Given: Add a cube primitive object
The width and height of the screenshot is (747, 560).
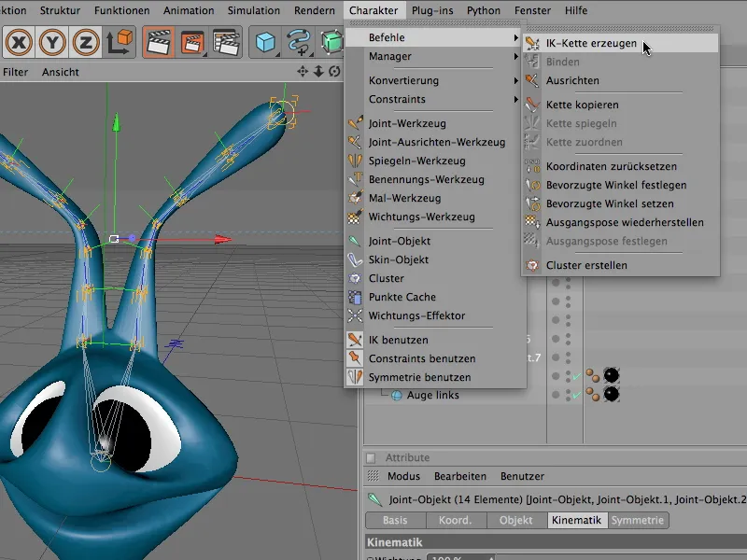Looking at the screenshot, I should (x=265, y=42).
